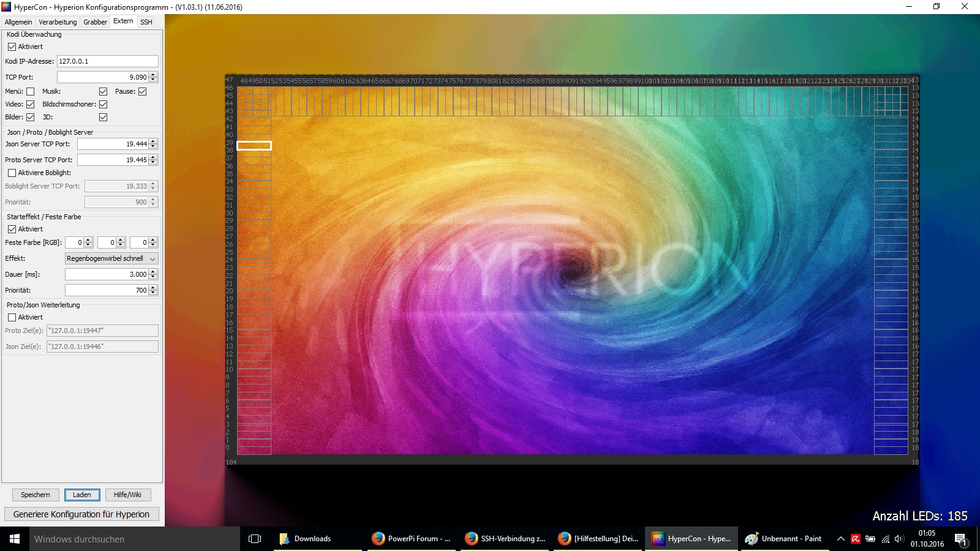Open Task View from the taskbar
Screen dimensions: 980x551
[255, 539]
